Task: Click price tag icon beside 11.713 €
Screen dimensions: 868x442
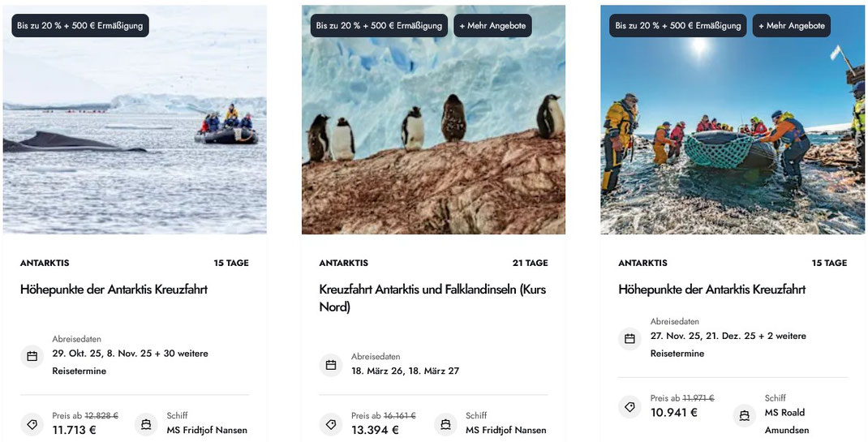Action: coord(32,424)
